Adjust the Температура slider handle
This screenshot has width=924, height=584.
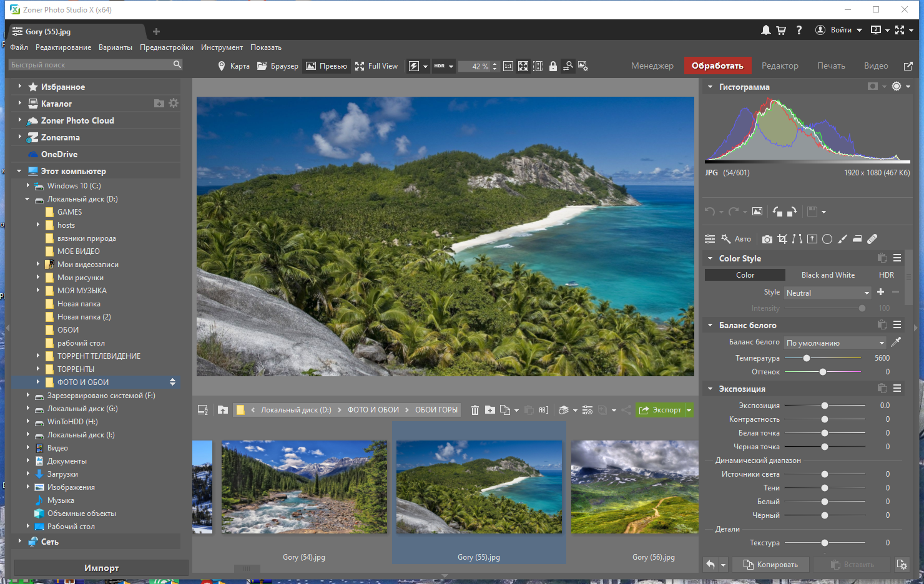pos(807,358)
